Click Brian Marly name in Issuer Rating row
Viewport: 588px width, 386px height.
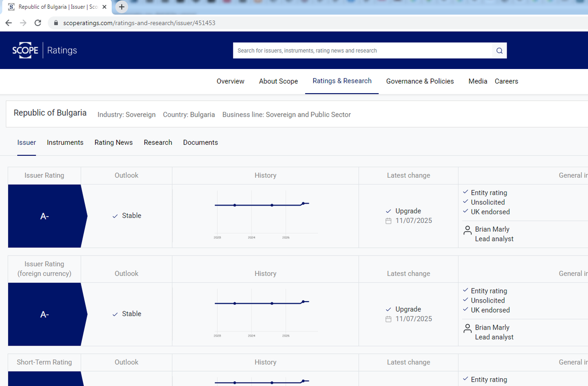pos(492,229)
